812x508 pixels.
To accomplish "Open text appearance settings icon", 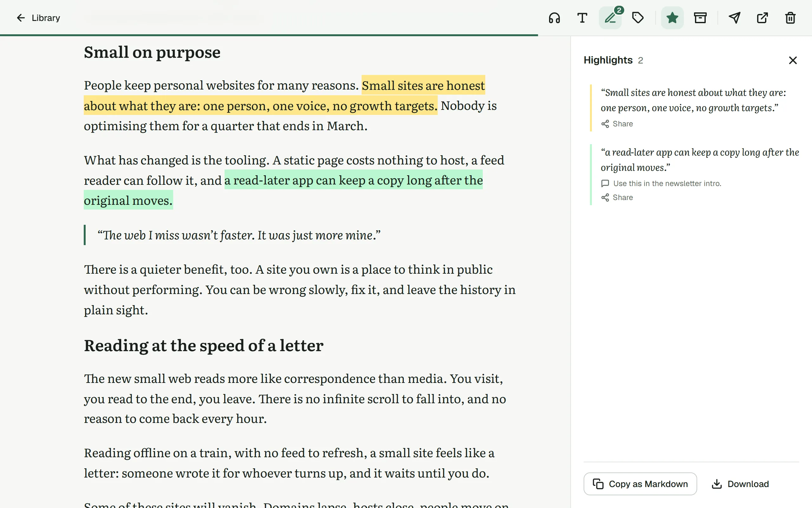I will pyautogui.click(x=582, y=18).
